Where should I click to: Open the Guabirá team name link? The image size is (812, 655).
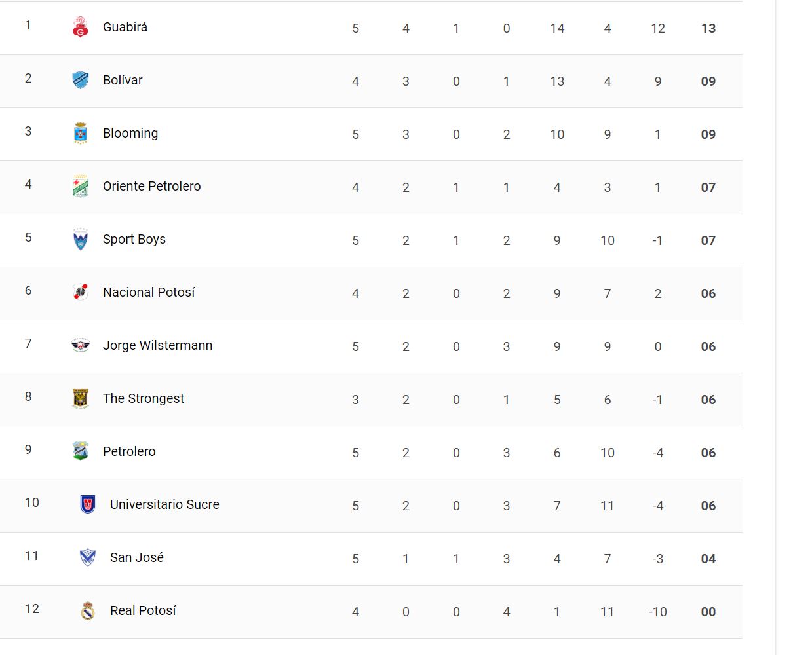[x=125, y=27]
